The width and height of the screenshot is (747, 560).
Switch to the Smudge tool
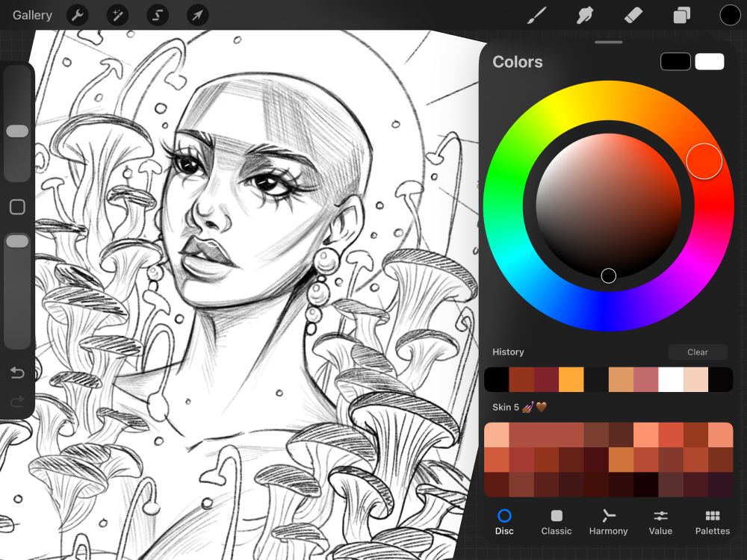click(584, 15)
